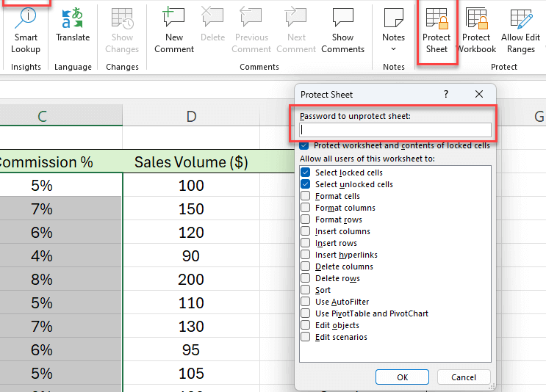
Task: Select the cell containing 95
Action: [191, 349]
